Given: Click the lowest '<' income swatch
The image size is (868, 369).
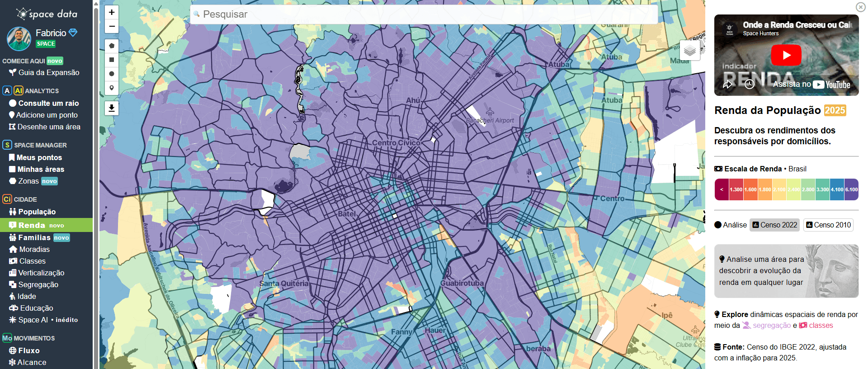Looking at the screenshot, I should [722, 189].
